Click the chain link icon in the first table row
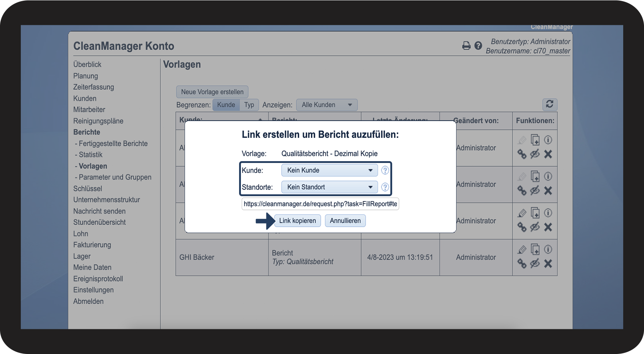644x354 pixels. click(x=522, y=154)
